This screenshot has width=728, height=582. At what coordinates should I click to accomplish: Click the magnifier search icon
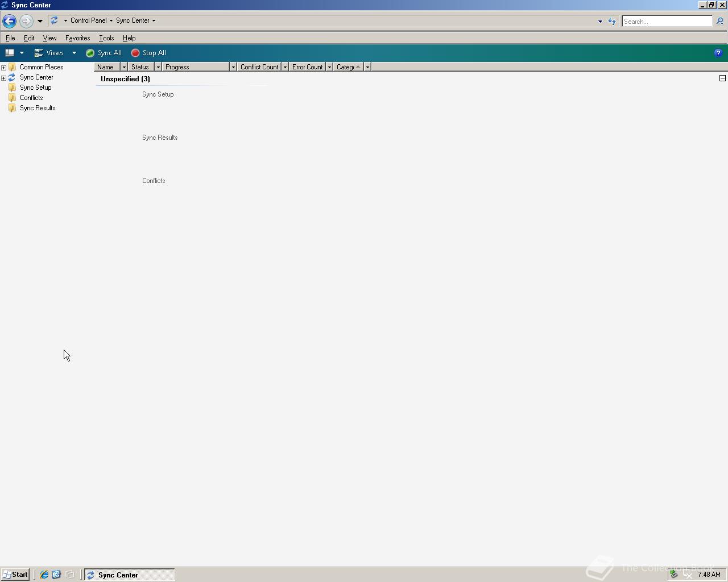click(719, 22)
